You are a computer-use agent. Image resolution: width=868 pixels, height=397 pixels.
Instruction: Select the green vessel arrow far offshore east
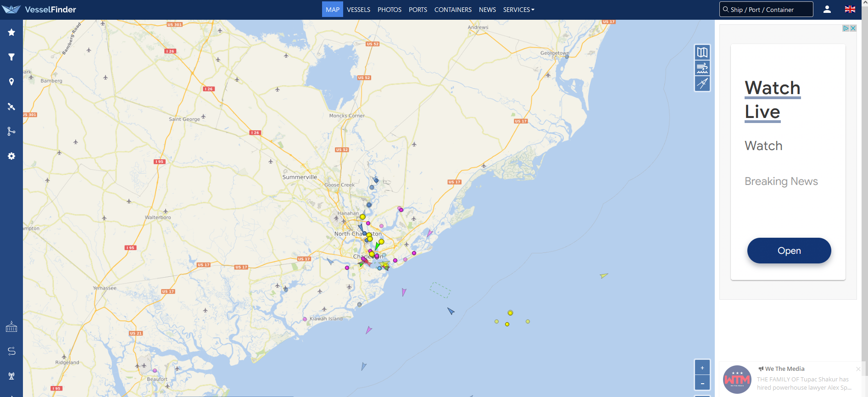pos(604,275)
